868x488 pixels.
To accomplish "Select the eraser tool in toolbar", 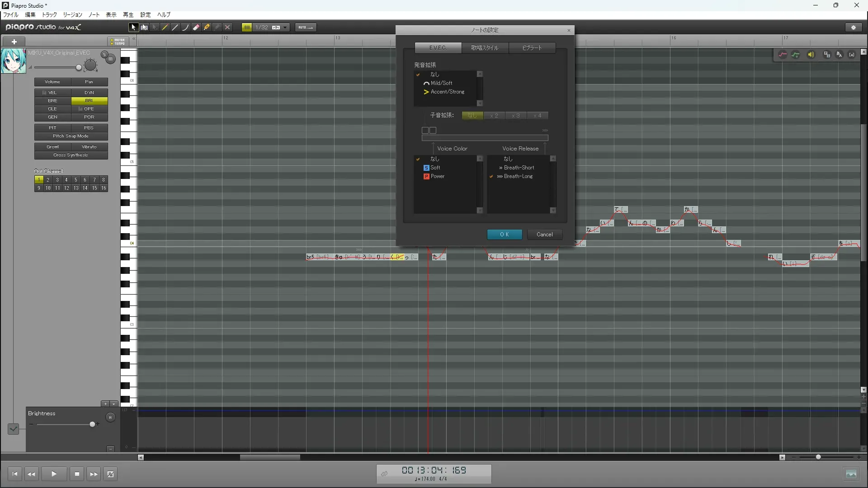I will (196, 28).
